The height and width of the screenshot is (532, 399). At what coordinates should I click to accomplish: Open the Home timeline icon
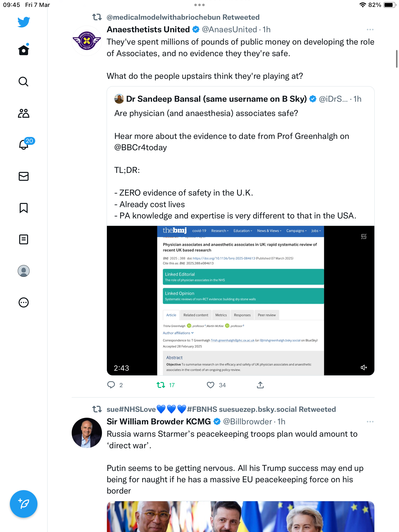point(24,50)
